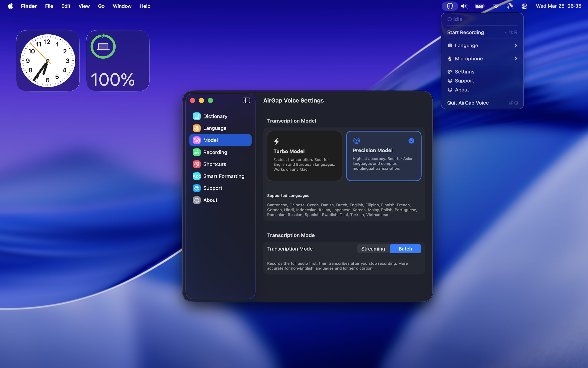Open the Go menu
The image size is (588, 368).
[x=101, y=6]
